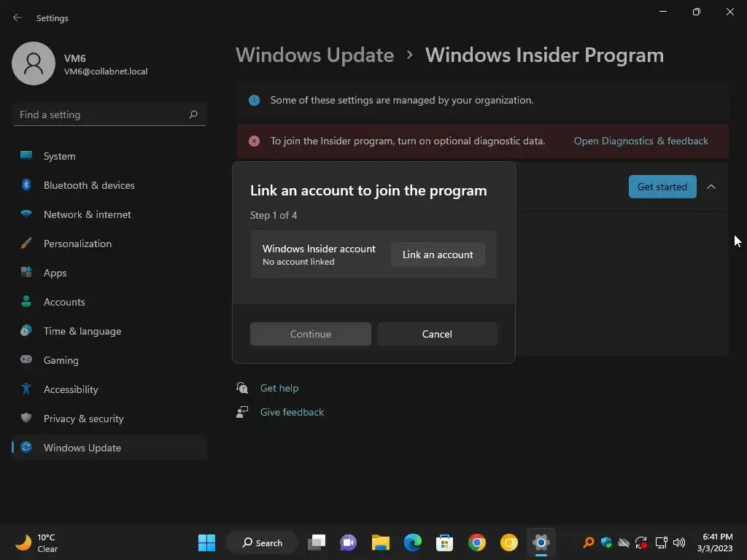Click Link an account button

438,254
